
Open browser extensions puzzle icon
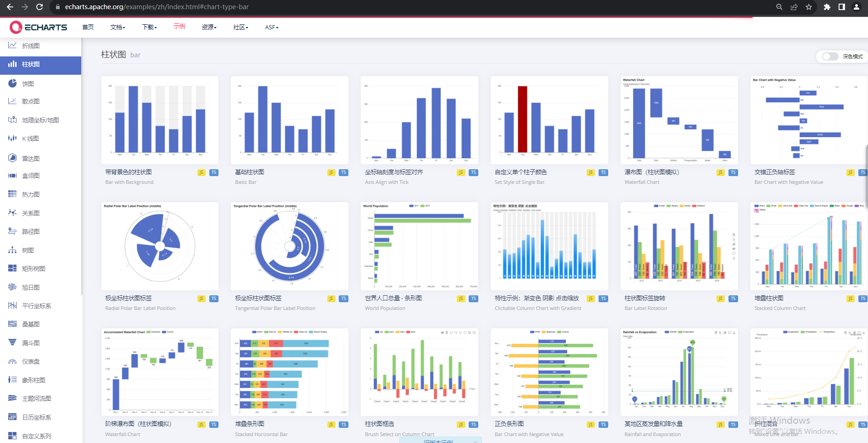827,7
